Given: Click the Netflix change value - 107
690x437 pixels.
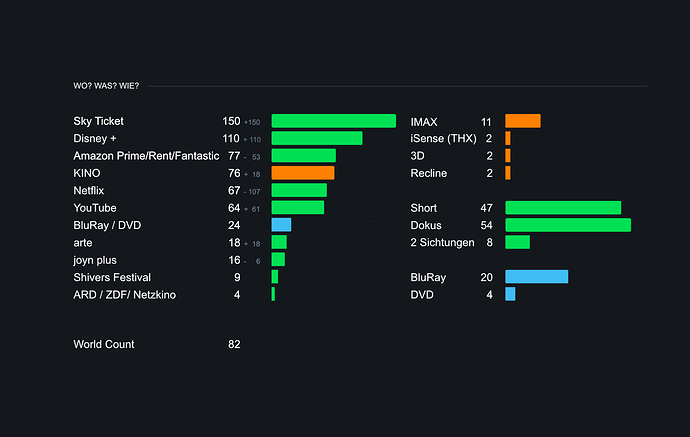Looking at the screenshot, I should pyautogui.click(x=252, y=192).
